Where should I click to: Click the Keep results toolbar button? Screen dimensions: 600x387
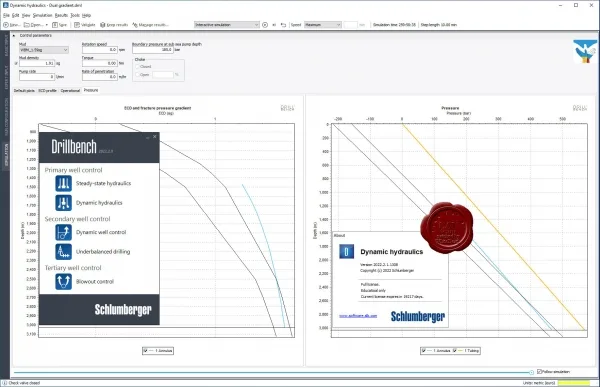(114, 25)
